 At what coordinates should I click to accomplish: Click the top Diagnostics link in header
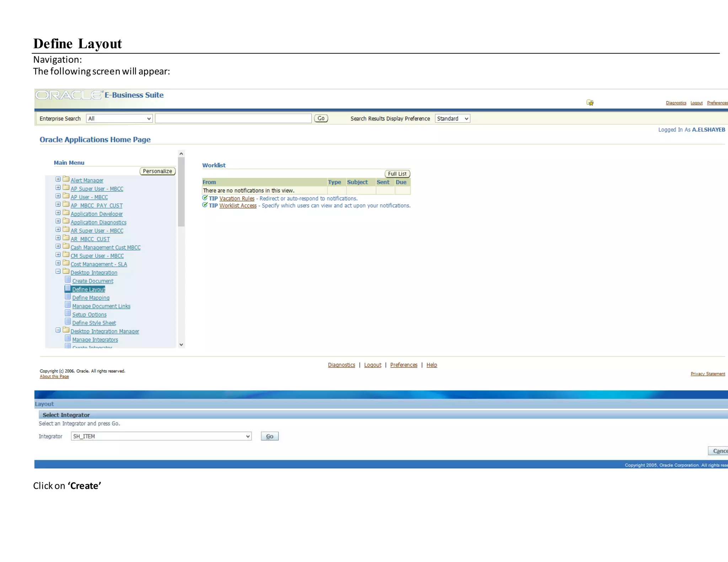point(676,103)
